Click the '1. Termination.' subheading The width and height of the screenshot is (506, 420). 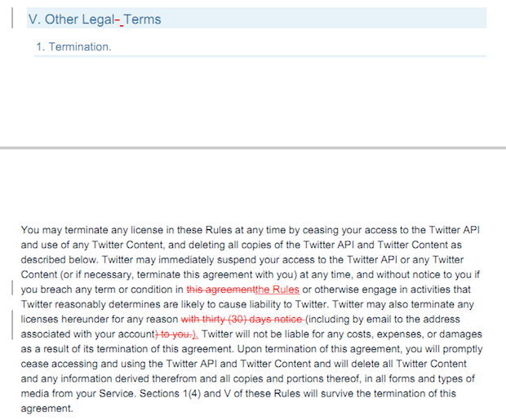[x=73, y=46]
